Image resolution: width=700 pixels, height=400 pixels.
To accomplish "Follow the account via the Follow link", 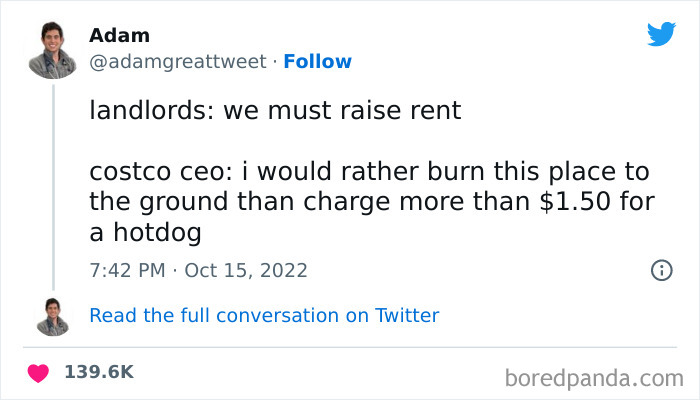I will pos(317,62).
